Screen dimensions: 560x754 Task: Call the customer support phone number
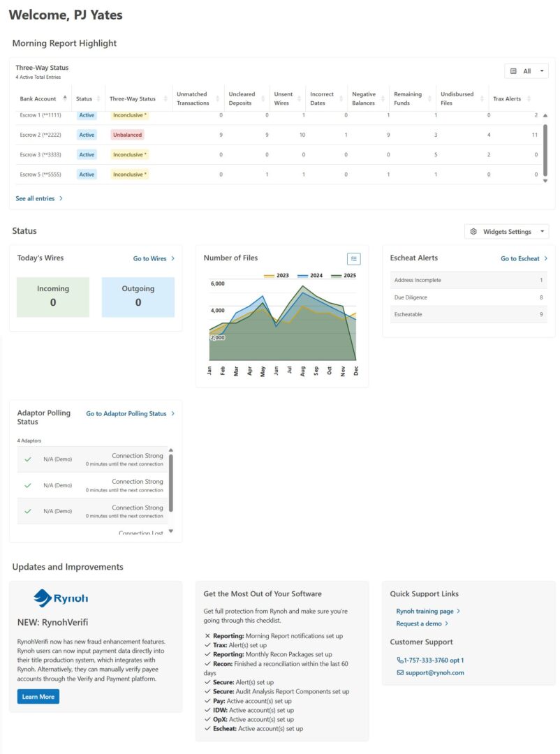430,660
